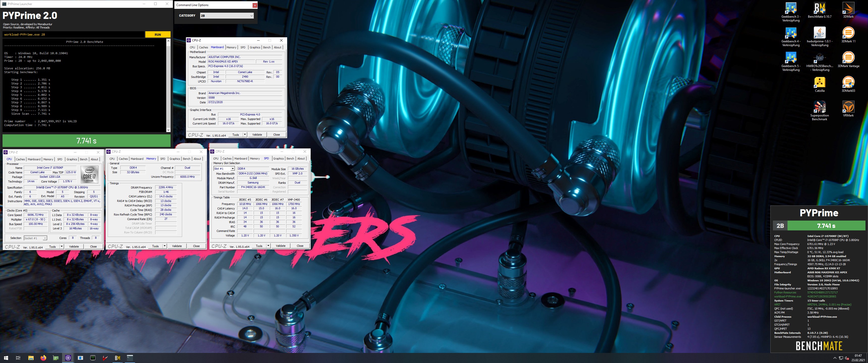Click Close in Mainboard CPU-Z window
This screenshot has height=363, width=868.
[277, 135]
